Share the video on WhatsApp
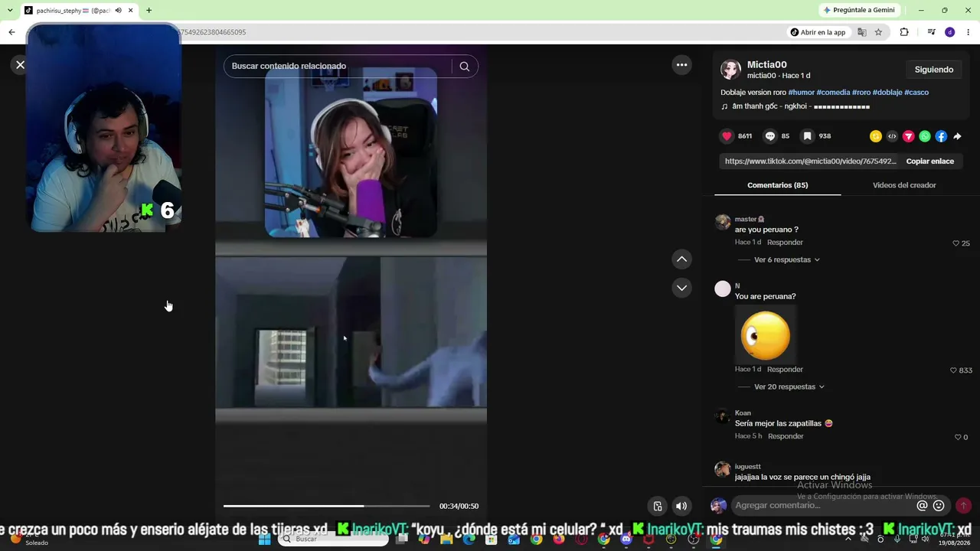 tap(925, 136)
